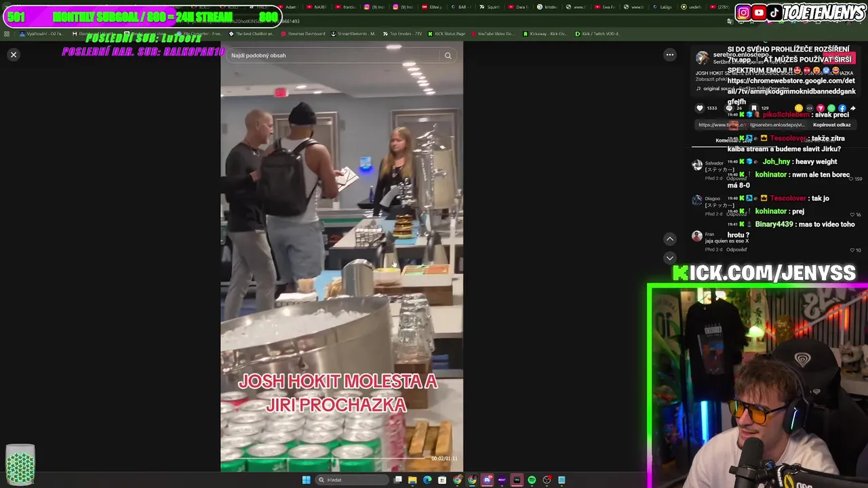The width and height of the screenshot is (868, 488).
Task: Open the 'YouTube Video Do...' bookmark
Action: tap(493, 33)
